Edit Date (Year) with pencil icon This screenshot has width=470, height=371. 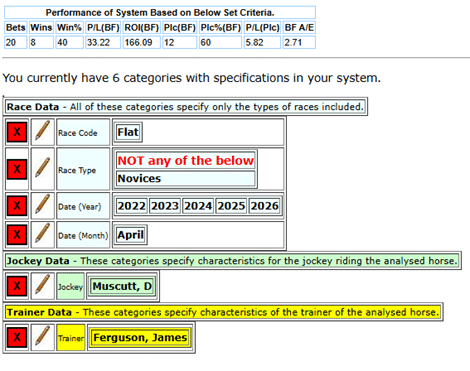(x=43, y=205)
